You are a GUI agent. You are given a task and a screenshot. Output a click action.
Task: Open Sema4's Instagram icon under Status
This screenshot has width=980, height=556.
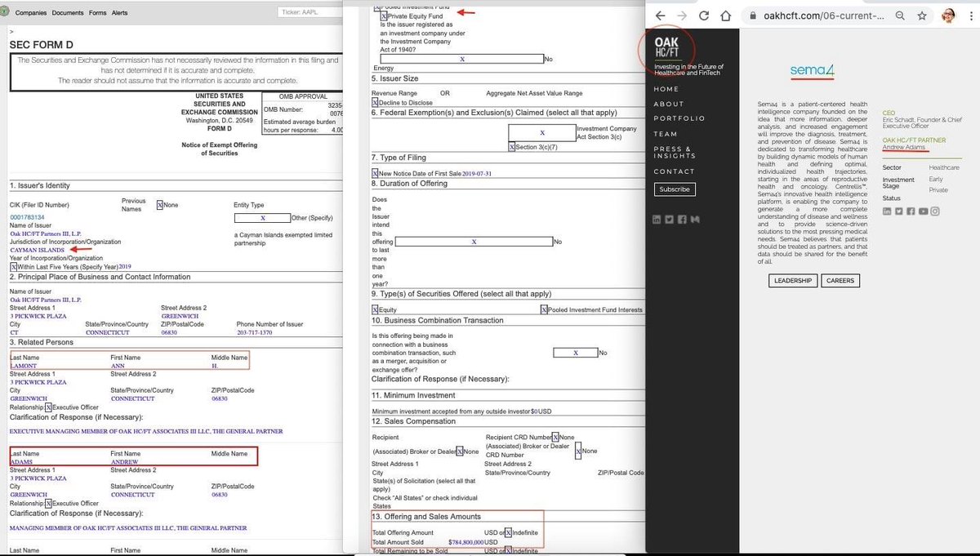point(935,211)
